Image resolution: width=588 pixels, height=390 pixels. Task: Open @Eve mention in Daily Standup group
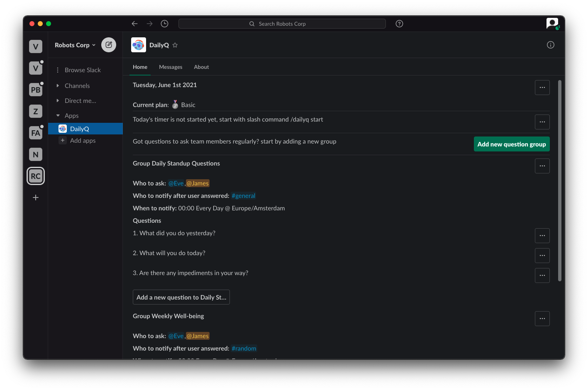176,183
